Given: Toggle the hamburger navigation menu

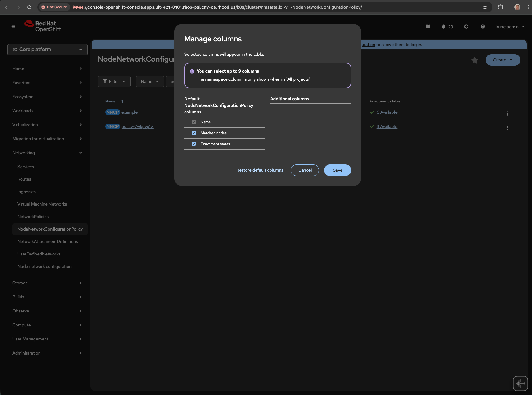Looking at the screenshot, I should (x=13, y=27).
